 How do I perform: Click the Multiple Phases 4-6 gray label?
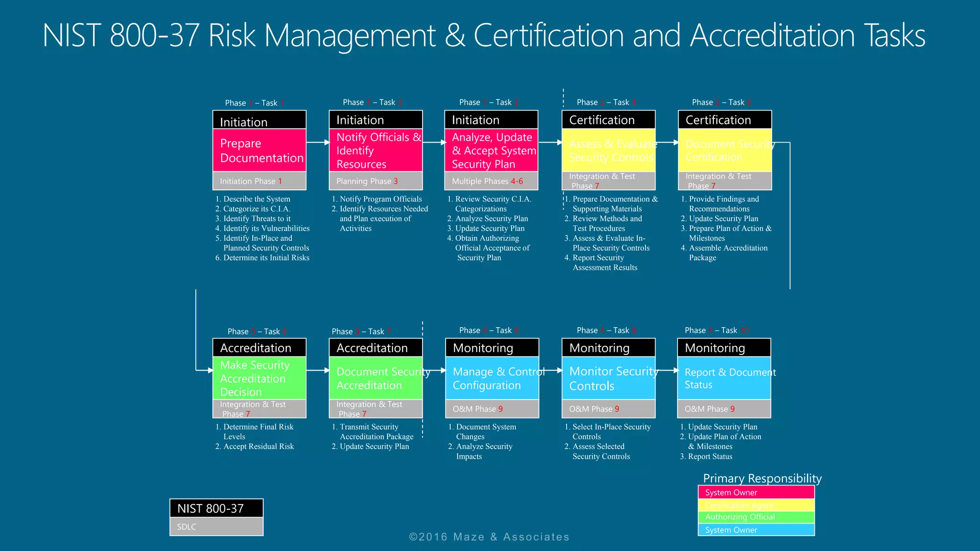pos(491,181)
